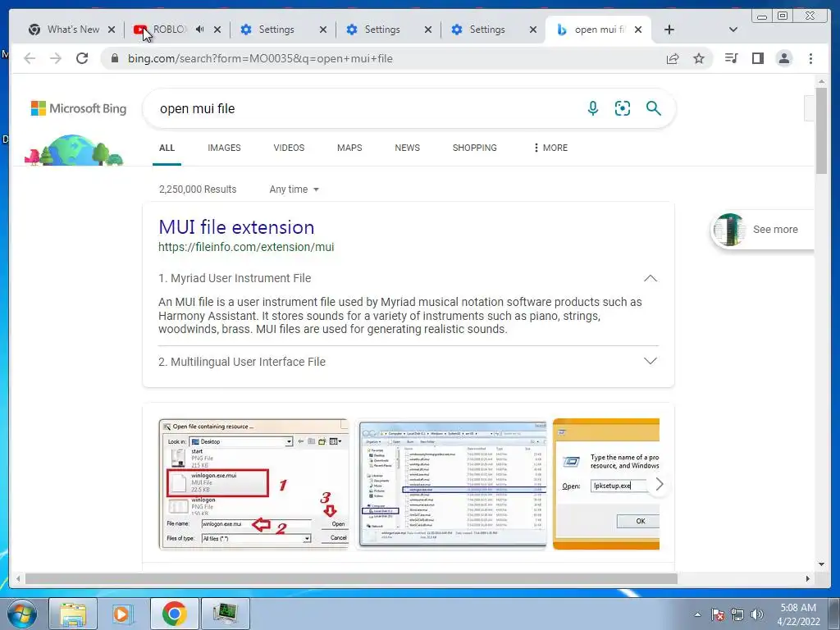840x630 pixels.
Task: Go back with the browser back arrow
Action: click(30, 58)
